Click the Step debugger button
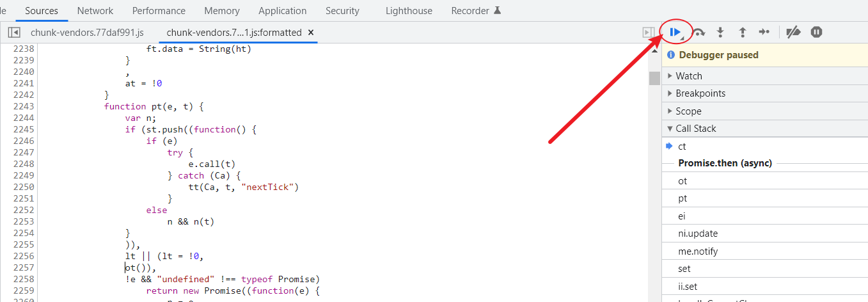The image size is (868, 302). coord(764,32)
